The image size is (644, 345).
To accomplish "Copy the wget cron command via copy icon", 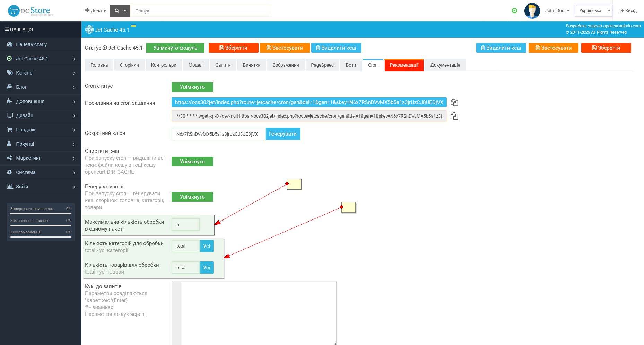I will [x=454, y=116].
